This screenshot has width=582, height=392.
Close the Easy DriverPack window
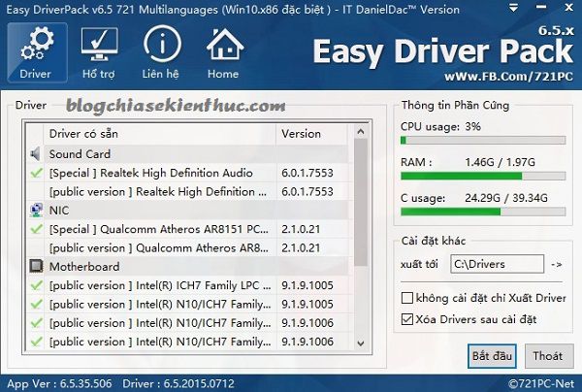point(569,8)
